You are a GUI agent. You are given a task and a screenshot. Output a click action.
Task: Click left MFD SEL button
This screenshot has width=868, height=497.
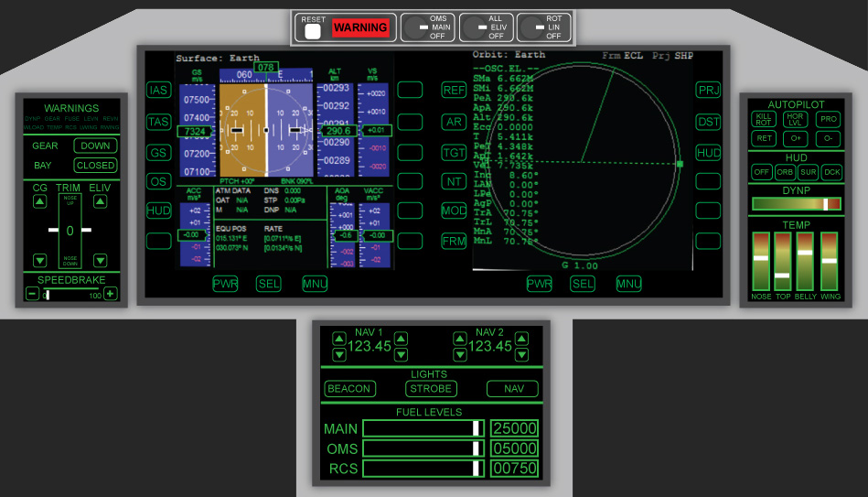coord(269,284)
